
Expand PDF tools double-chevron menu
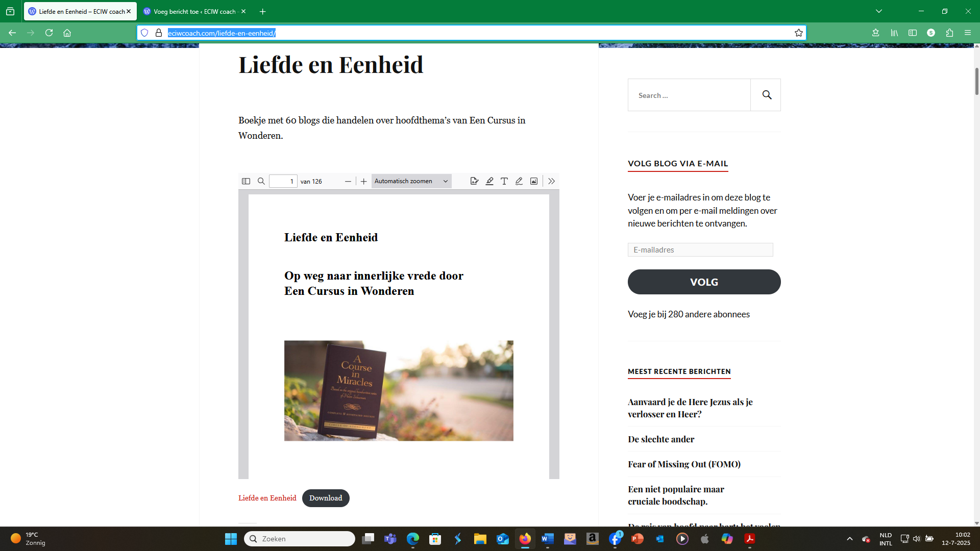point(551,181)
